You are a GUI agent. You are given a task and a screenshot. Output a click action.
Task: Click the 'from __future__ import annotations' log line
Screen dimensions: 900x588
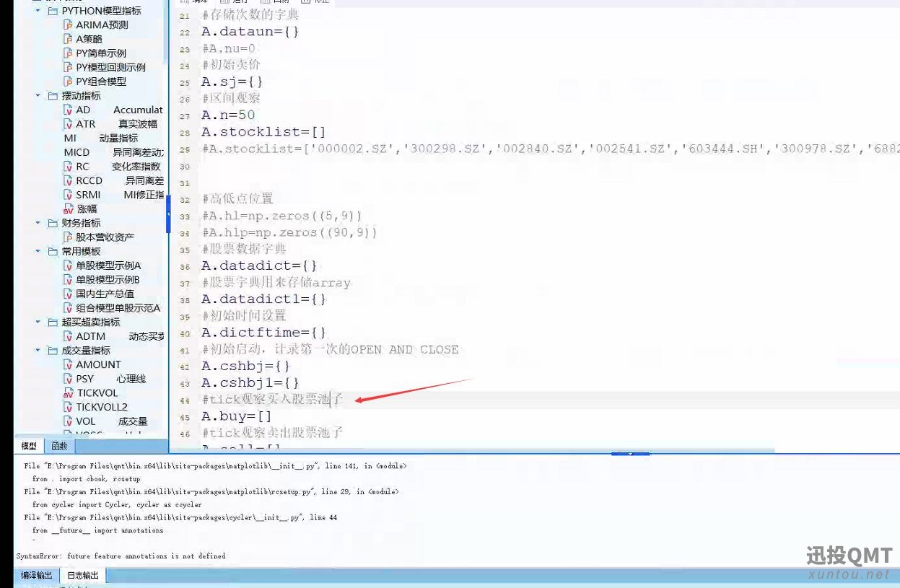click(97, 530)
